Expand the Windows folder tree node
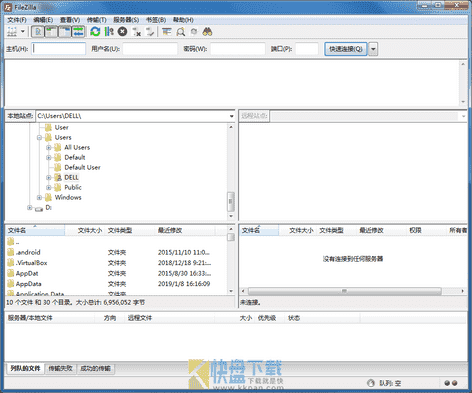Image resolution: width=472 pixels, height=393 pixels. [x=39, y=197]
